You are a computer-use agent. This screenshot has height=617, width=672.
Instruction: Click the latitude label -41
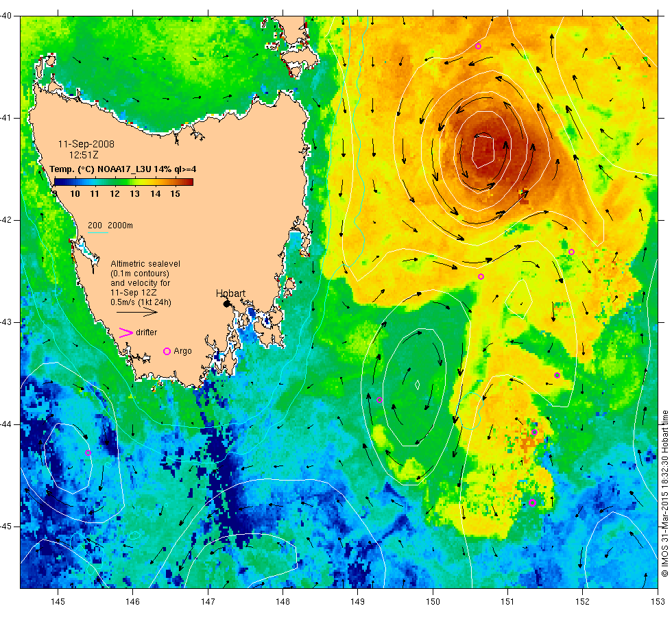(x=6, y=118)
